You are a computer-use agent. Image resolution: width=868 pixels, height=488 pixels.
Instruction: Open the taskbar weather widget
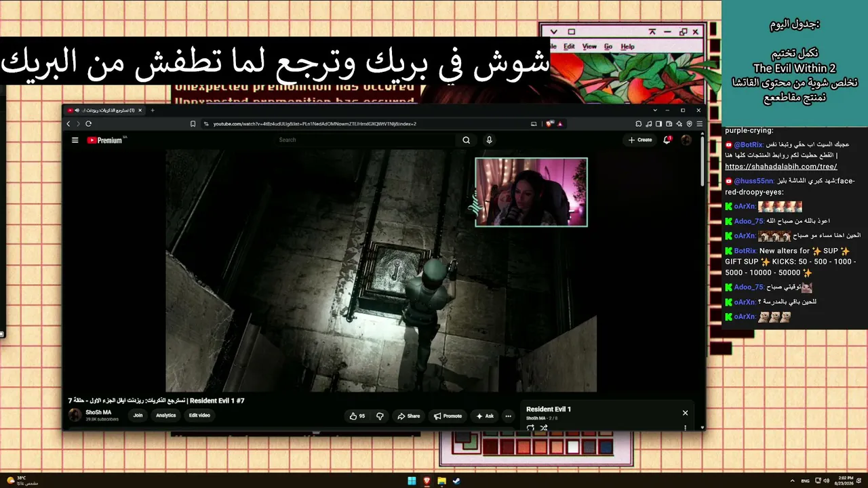[22, 481]
